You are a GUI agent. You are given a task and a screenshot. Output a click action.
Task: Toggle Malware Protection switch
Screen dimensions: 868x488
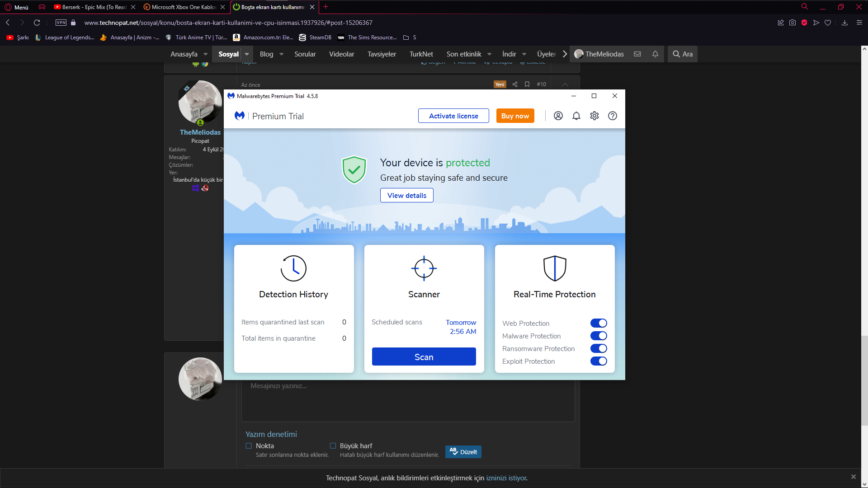point(599,336)
